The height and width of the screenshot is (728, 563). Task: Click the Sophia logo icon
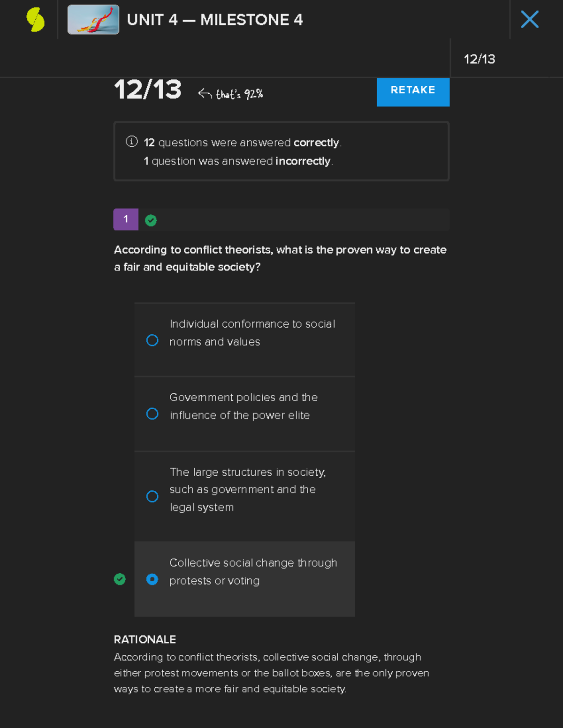[35, 20]
